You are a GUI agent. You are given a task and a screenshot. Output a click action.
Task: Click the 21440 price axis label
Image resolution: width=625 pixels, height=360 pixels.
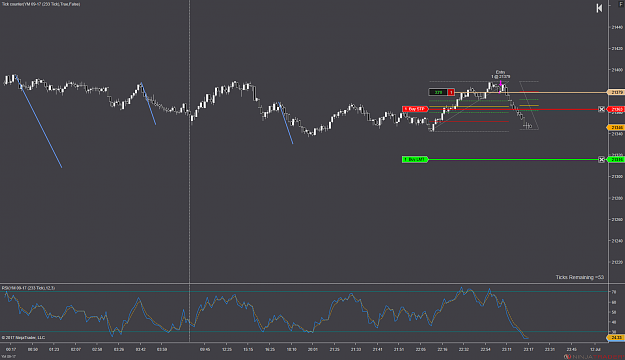pos(617,27)
